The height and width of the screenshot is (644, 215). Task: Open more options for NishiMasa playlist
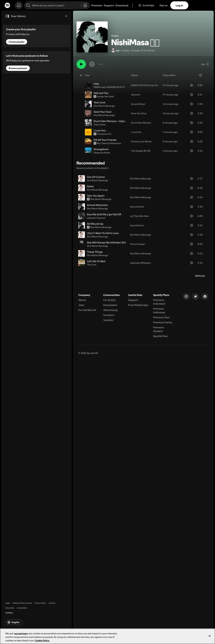[101, 64]
